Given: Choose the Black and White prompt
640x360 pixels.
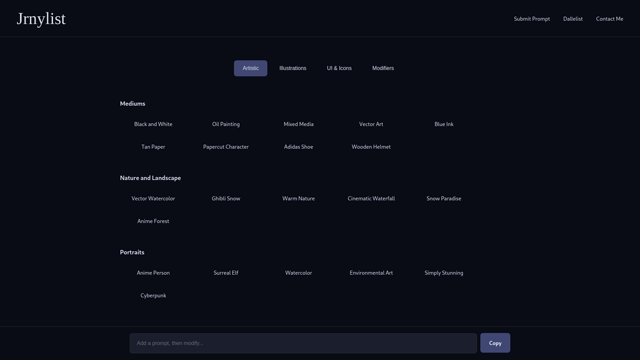Looking at the screenshot, I should pyautogui.click(x=153, y=124).
